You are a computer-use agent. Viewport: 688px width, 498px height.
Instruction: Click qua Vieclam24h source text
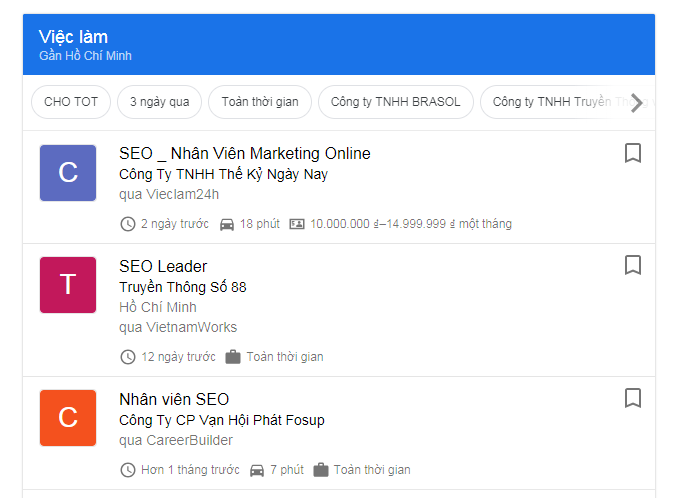(169, 194)
